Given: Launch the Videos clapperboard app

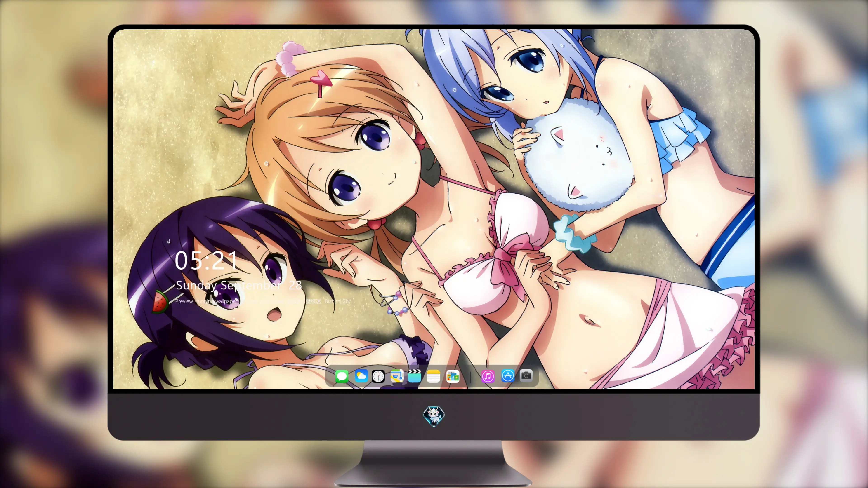Looking at the screenshot, I should (415, 376).
